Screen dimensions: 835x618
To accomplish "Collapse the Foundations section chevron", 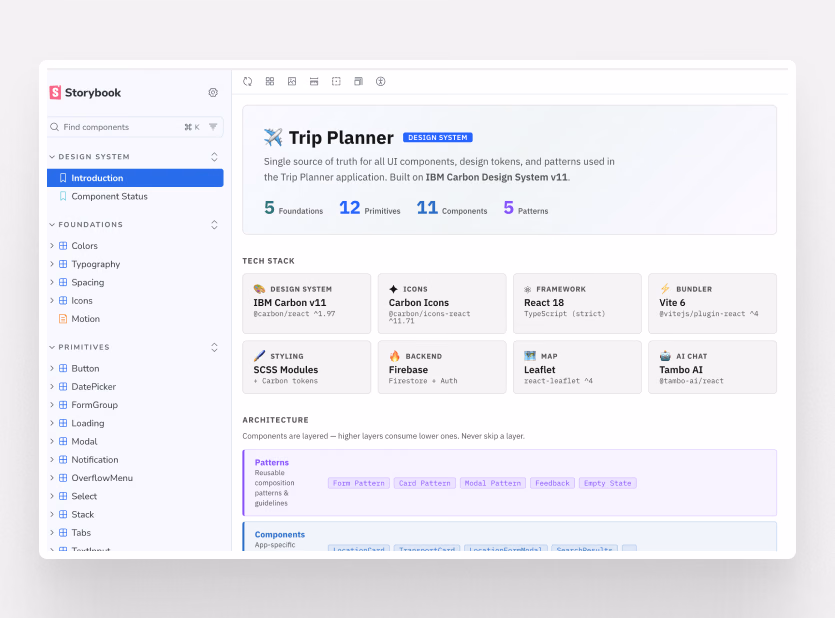I will (x=52, y=225).
